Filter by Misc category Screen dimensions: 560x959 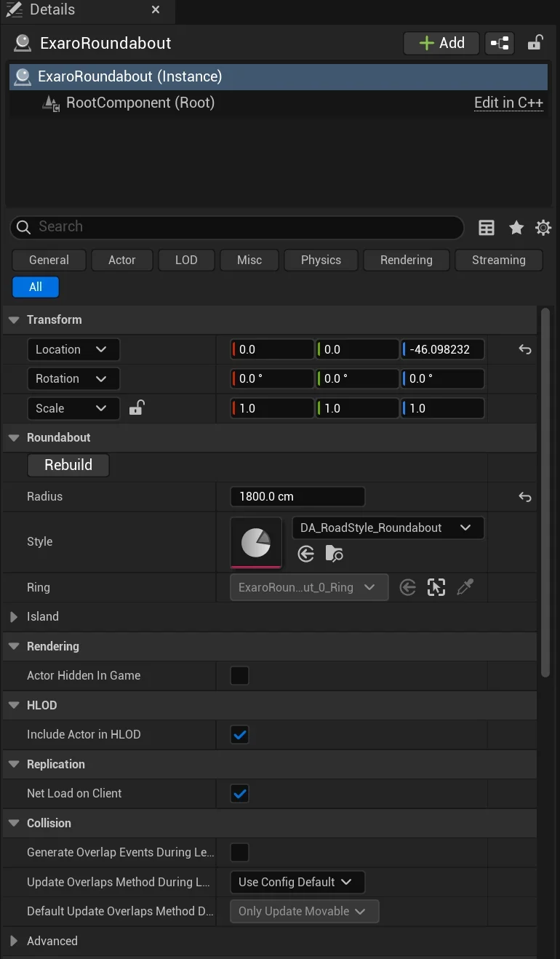click(249, 260)
